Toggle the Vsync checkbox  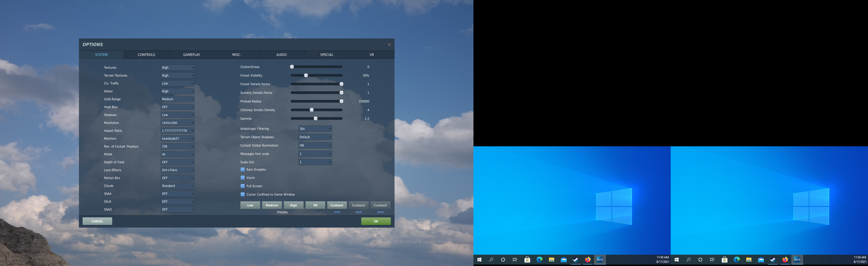pyautogui.click(x=243, y=177)
